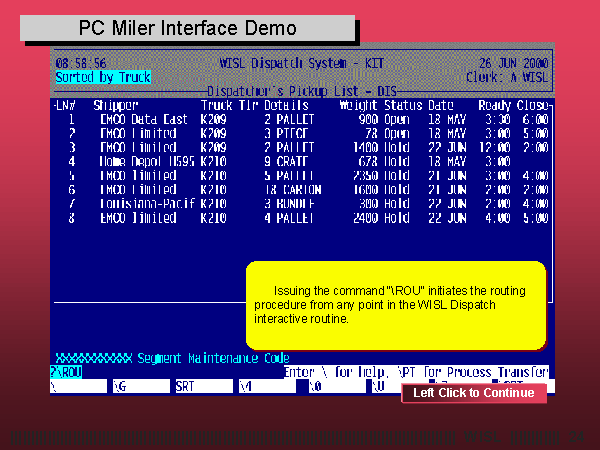The height and width of the screenshot is (450, 600).
Task: Click weight 900 in line 1
Action: [x=368, y=119]
